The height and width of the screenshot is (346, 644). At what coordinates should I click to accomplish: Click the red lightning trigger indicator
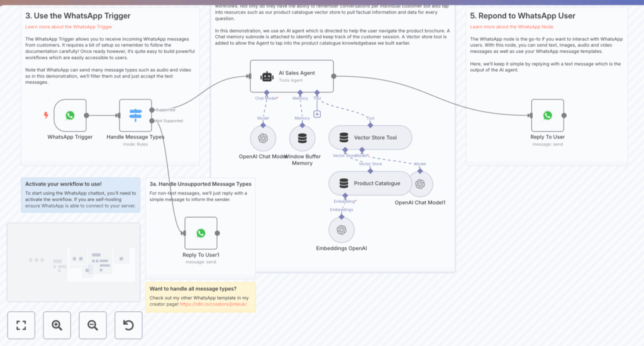[46, 116]
